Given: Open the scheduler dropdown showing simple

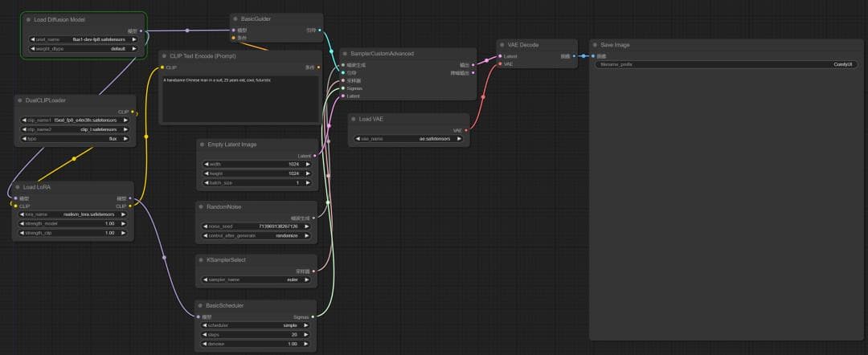Looking at the screenshot, I should pyautogui.click(x=256, y=326).
